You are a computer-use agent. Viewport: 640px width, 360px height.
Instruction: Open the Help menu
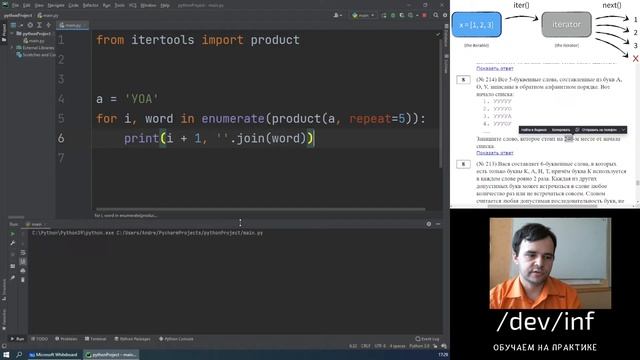165,5
